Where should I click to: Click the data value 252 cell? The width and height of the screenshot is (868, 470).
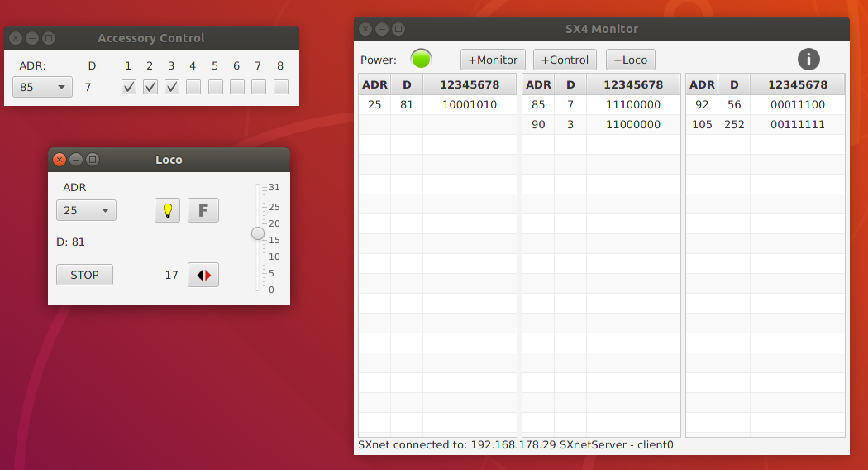[734, 125]
